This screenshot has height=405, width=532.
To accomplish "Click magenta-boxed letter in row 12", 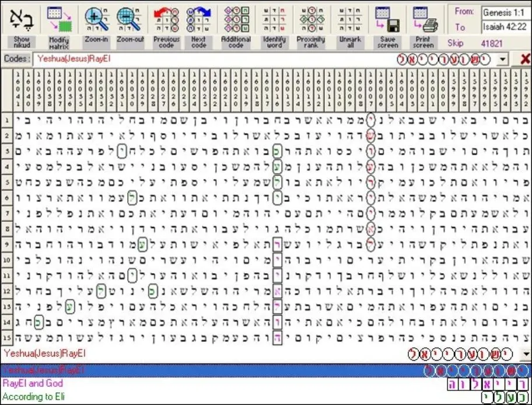I will point(277,291).
